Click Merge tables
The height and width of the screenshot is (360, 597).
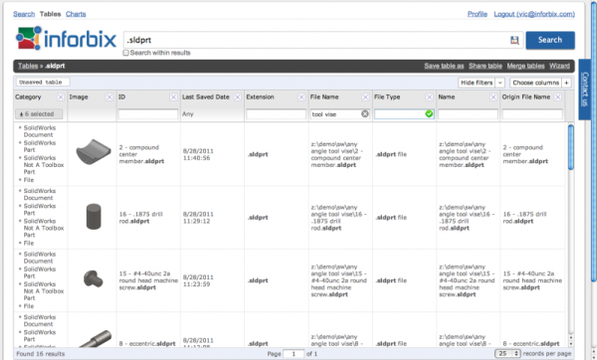[525, 66]
